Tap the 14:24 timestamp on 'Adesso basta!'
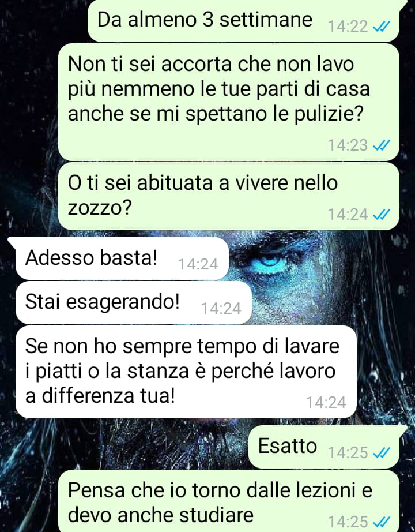 pos(198,264)
